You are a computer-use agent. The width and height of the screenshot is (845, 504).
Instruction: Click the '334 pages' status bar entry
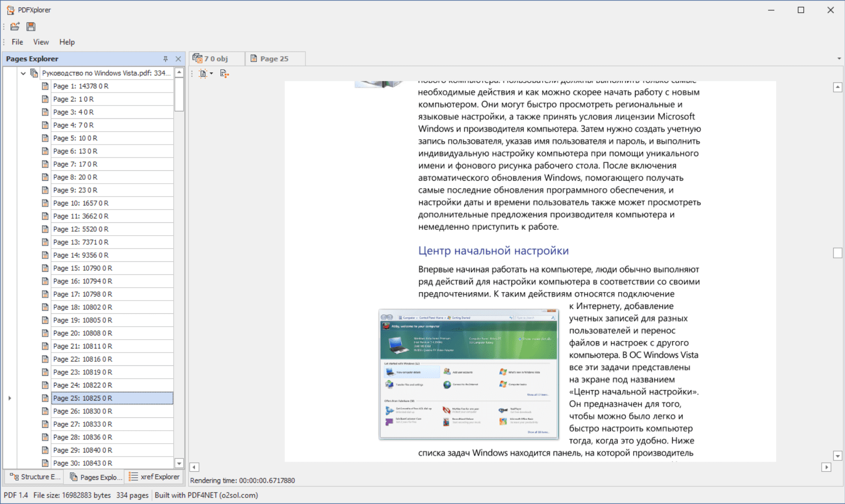[132, 495]
